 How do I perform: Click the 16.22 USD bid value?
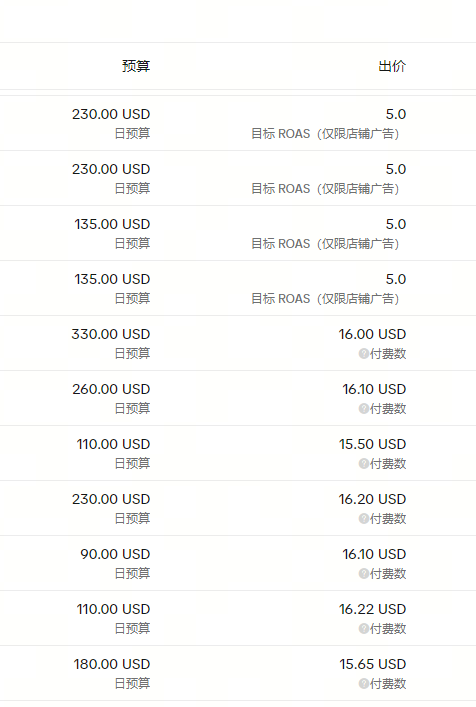372,609
